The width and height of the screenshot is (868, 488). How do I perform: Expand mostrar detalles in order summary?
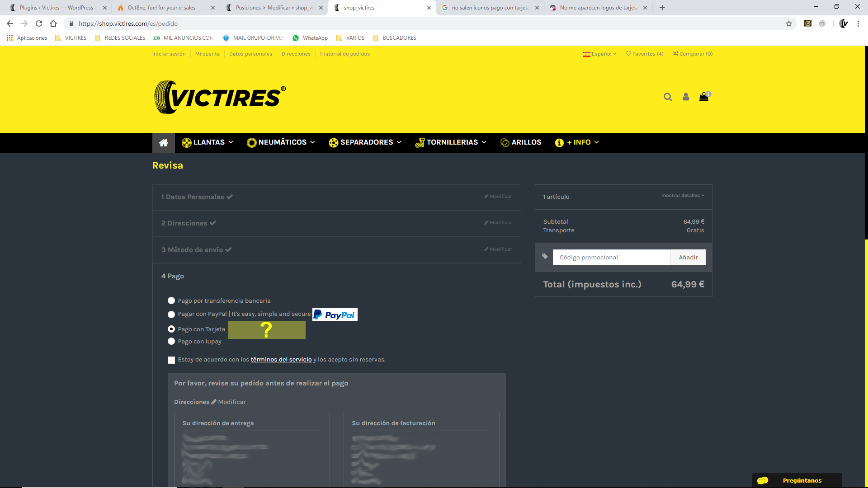click(683, 196)
